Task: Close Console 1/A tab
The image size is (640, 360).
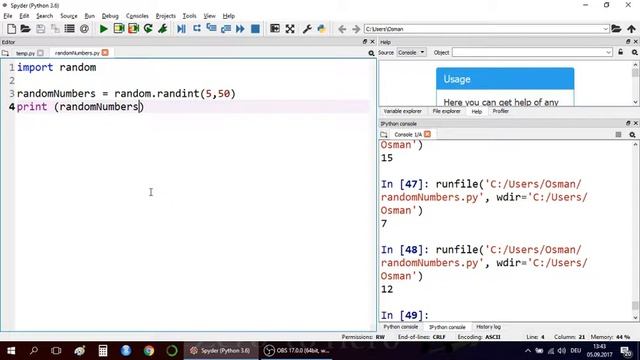Action: point(427,134)
